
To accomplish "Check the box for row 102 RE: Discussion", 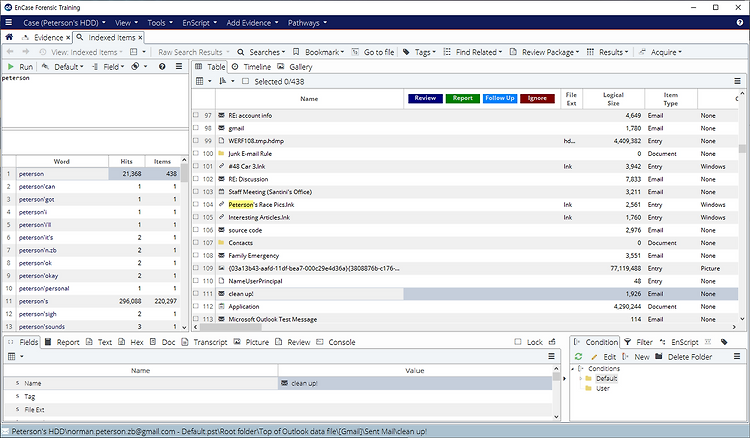I will pos(196,179).
